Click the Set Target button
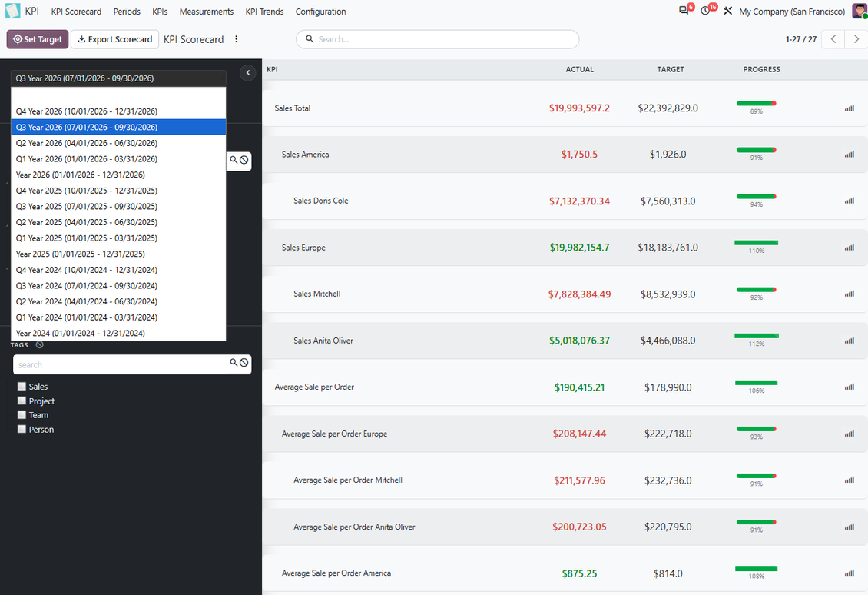 coord(38,39)
